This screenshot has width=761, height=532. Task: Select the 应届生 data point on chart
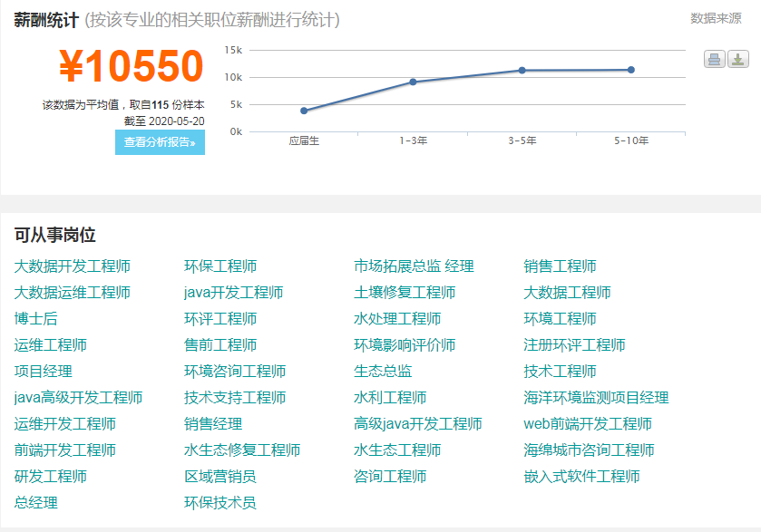[x=304, y=111]
